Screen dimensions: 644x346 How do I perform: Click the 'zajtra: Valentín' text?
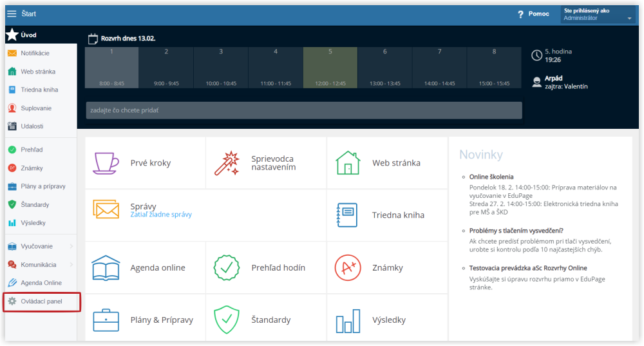[566, 86]
